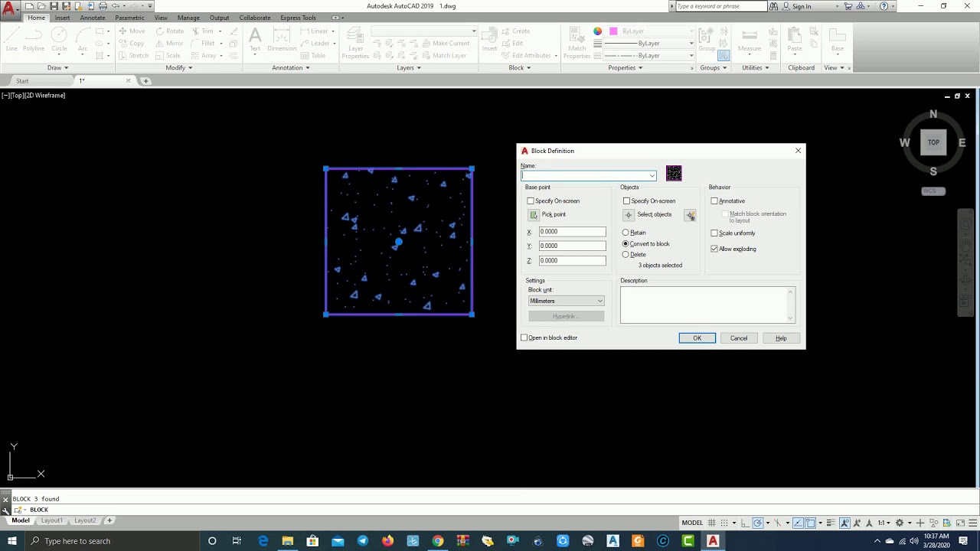Click the Match Properties tool
The width and height of the screenshot is (980, 551).
[x=577, y=43]
